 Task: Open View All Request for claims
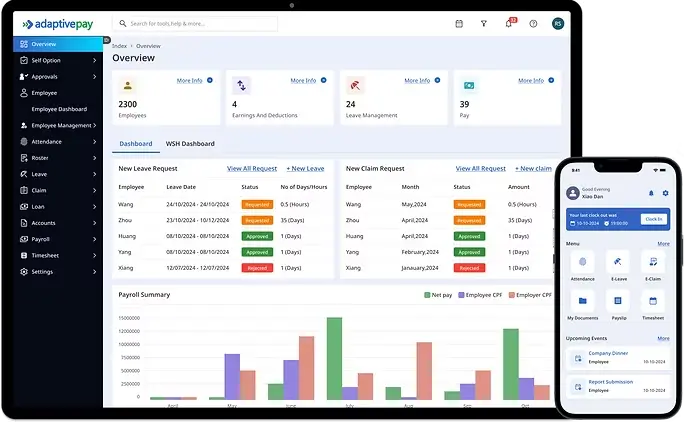[x=480, y=169]
